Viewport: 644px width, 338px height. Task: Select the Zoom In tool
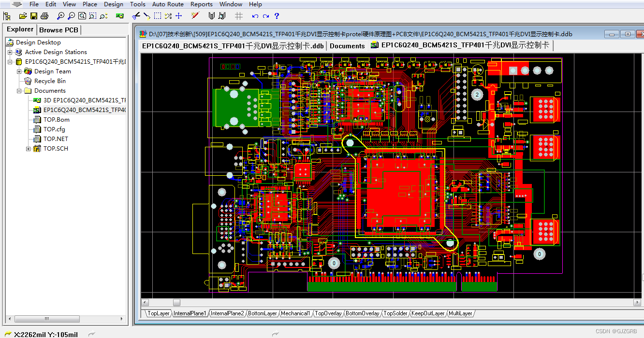click(x=60, y=16)
